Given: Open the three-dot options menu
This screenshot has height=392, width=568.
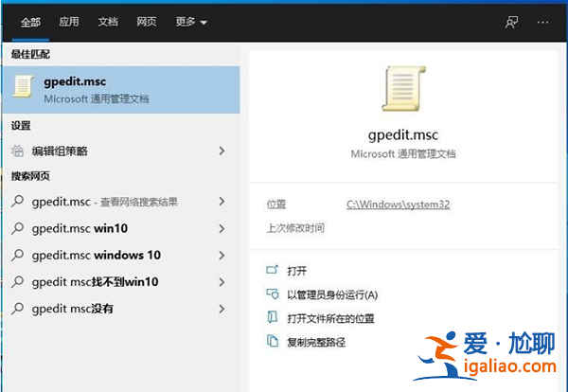Looking at the screenshot, I should (x=542, y=23).
